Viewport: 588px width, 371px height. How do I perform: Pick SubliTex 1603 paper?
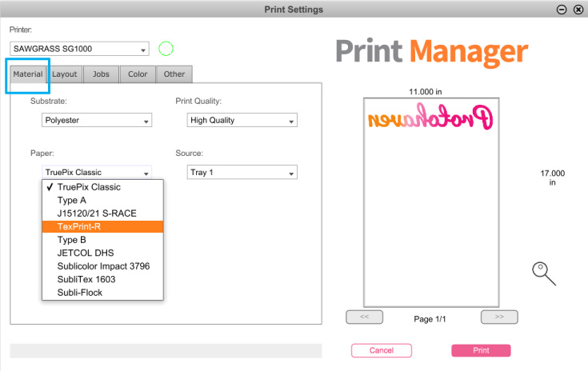point(102,279)
